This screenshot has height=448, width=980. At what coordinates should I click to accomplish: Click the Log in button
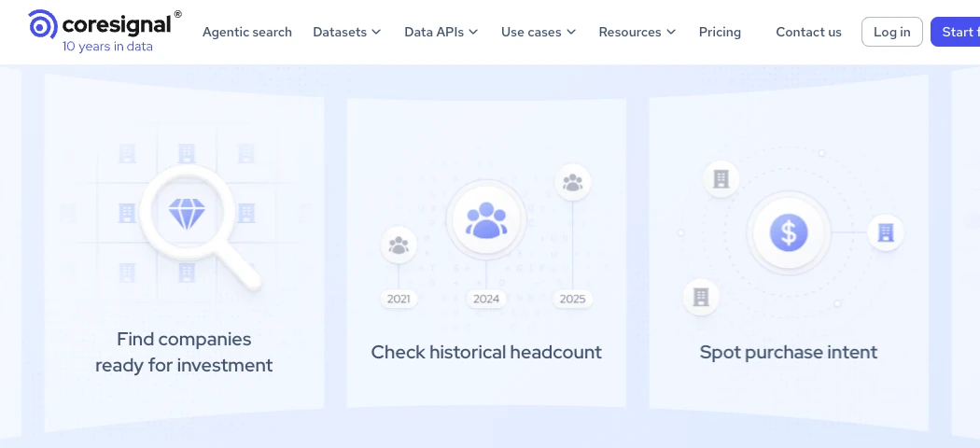pos(892,32)
